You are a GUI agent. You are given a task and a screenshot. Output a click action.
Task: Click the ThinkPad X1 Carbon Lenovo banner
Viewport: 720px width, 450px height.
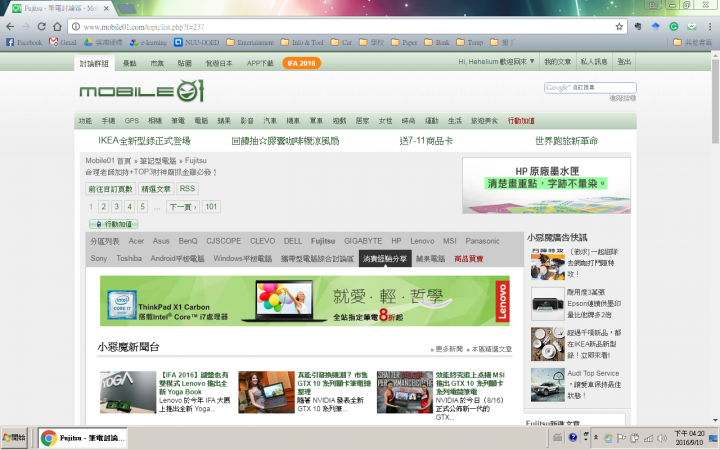pos(305,301)
